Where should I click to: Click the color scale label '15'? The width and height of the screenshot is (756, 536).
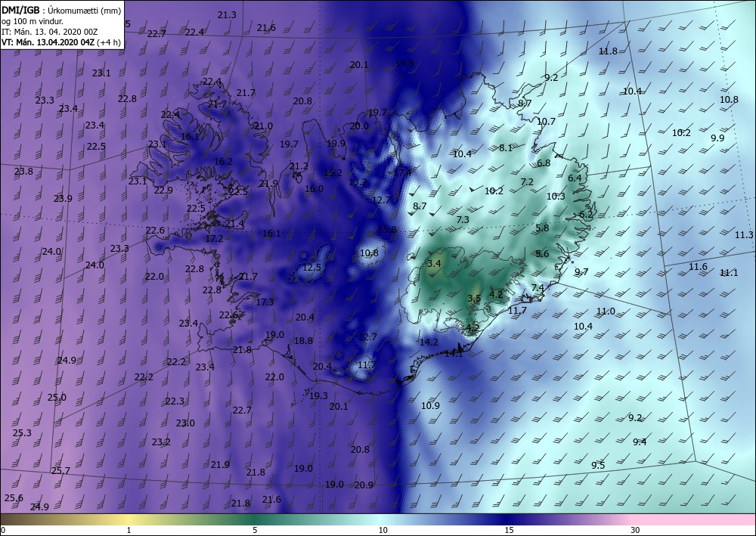(x=509, y=530)
